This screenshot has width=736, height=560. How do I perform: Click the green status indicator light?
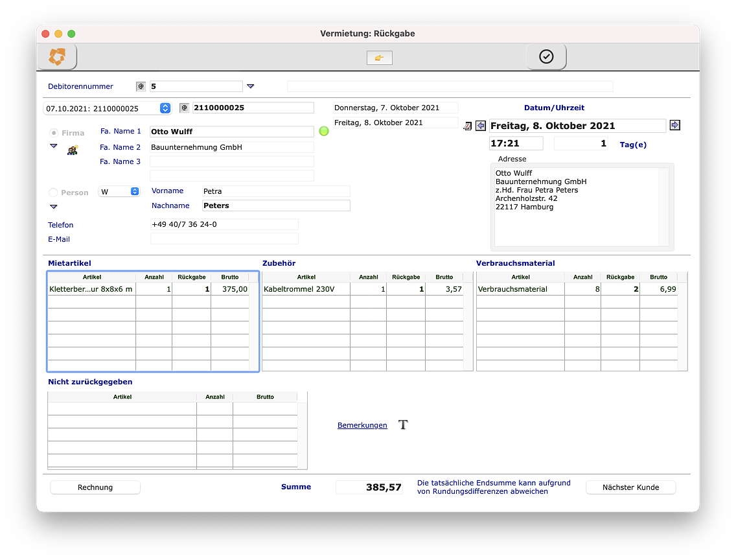click(x=324, y=132)
